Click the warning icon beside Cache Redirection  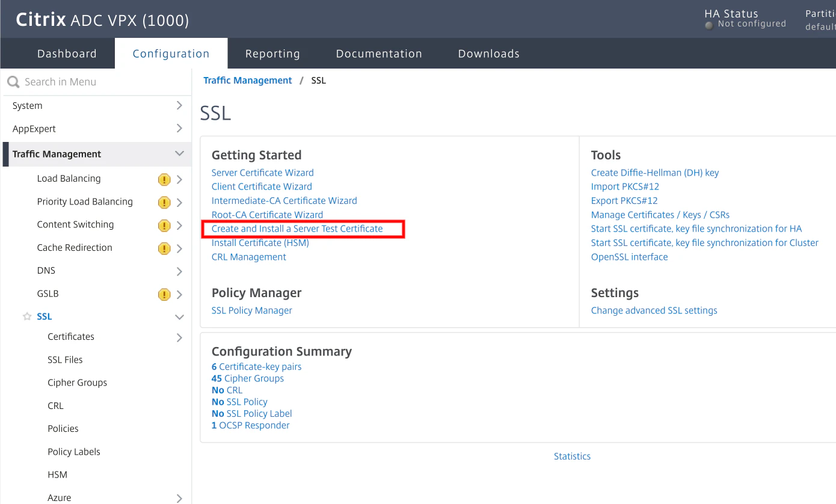(164, 248)
